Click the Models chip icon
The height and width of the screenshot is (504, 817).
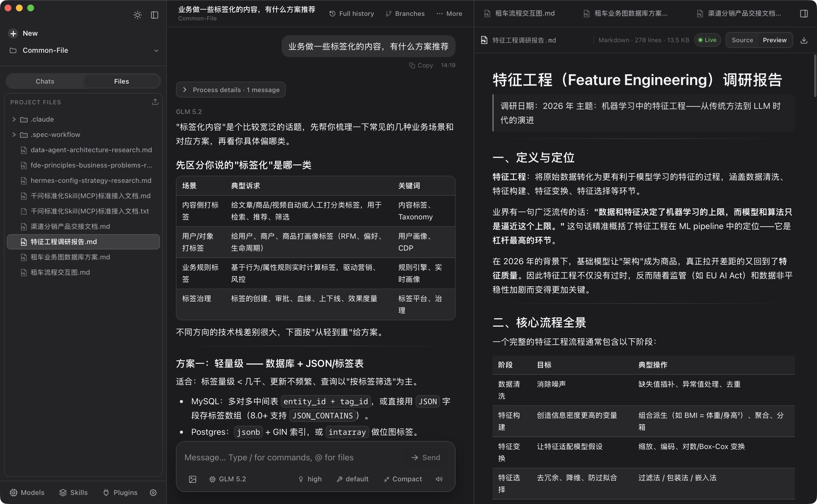[x=13, y=493]
